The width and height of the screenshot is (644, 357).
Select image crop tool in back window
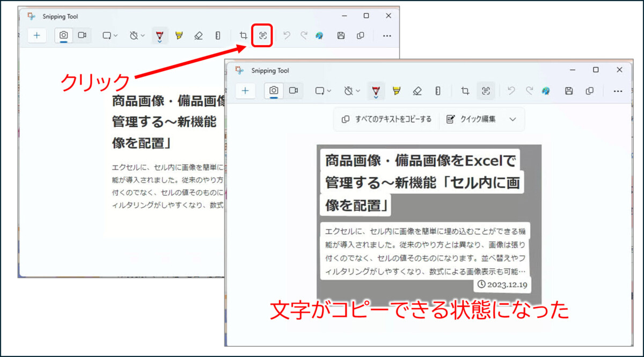(244, 35)
